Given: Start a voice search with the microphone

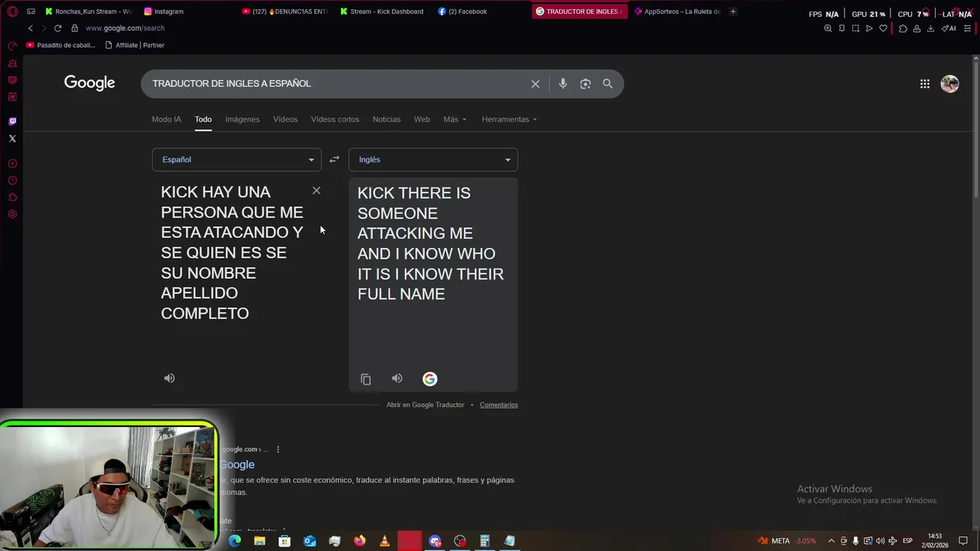Looking at the screenshot, I should point(563,83).
